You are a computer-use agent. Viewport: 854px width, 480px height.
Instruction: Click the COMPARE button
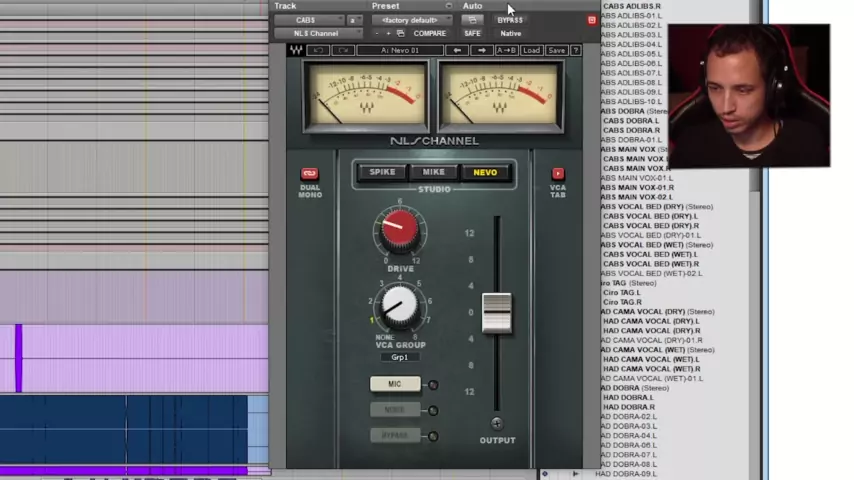point(430,33)
